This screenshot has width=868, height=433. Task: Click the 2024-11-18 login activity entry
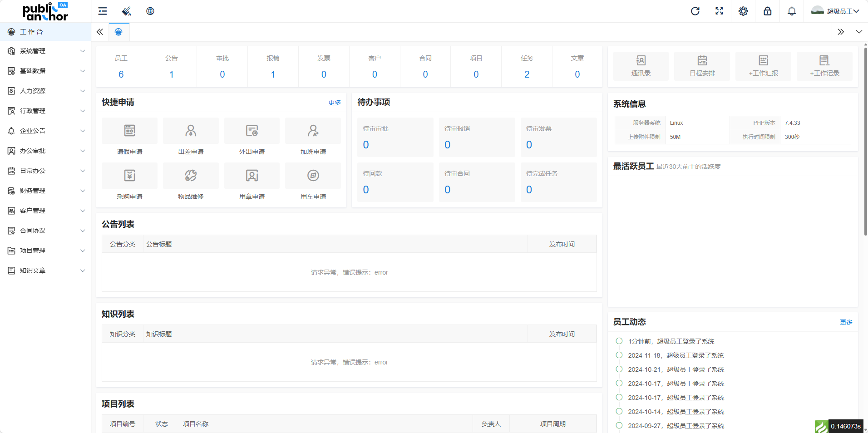coord(676,355)
